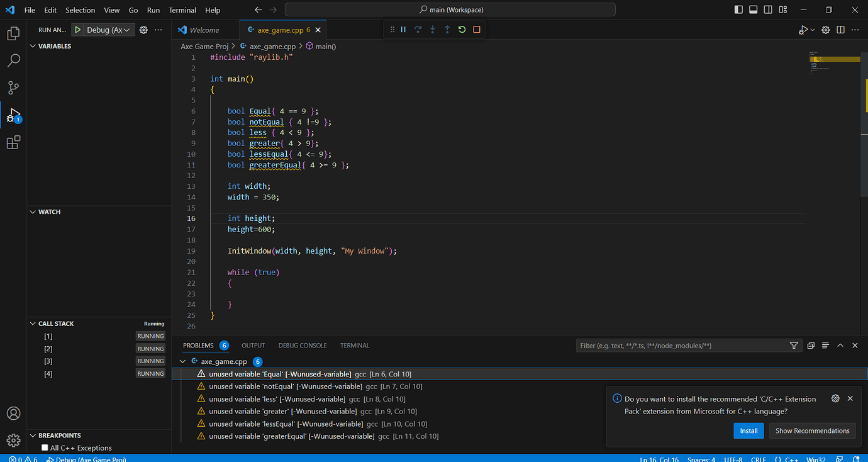Viewport: 868px width, 462px height.
Task: Click Show Recommendations button
Action: (812, 431)
